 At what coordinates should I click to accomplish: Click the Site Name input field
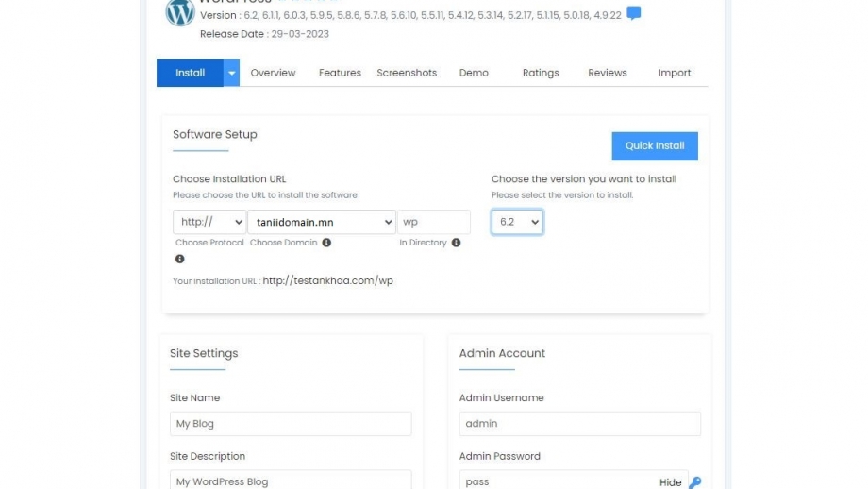[291, 424]
